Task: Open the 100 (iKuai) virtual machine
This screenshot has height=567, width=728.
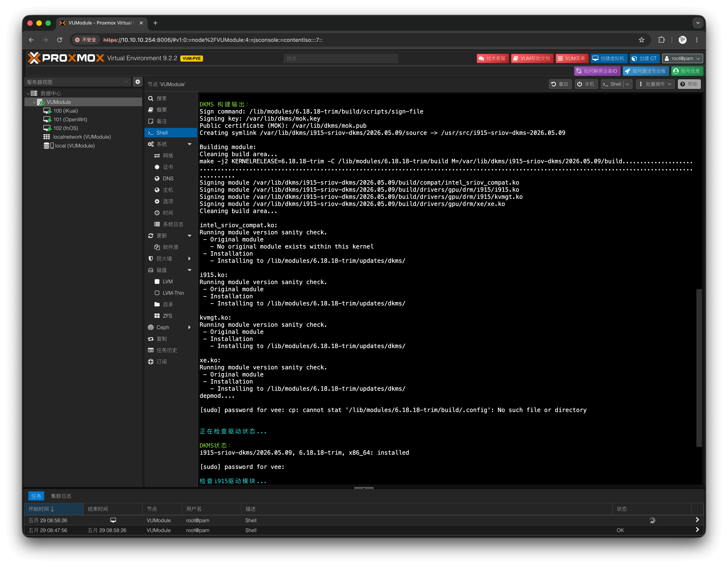Action: [65, 111]
